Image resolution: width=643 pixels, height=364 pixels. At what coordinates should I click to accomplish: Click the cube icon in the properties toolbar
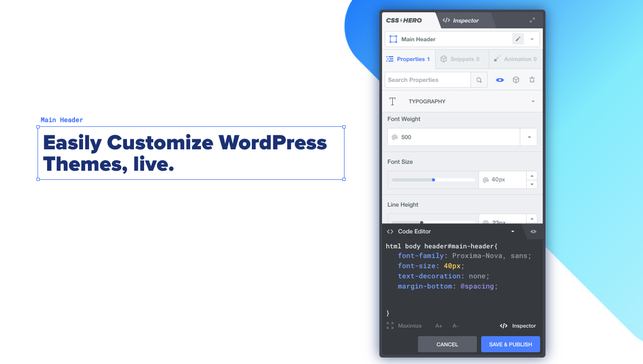pyautogui.click(x=516, y=80)
